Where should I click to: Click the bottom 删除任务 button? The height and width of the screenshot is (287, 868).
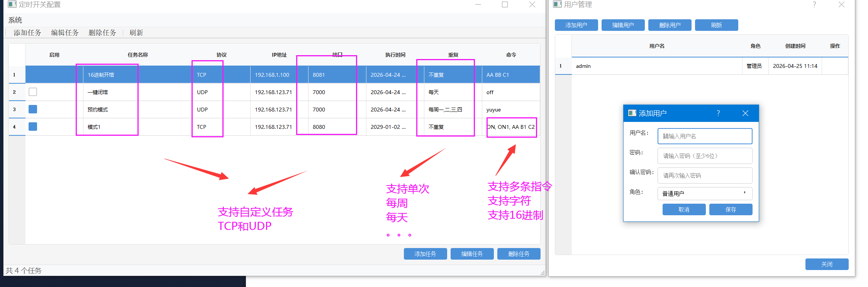point(519,254)
